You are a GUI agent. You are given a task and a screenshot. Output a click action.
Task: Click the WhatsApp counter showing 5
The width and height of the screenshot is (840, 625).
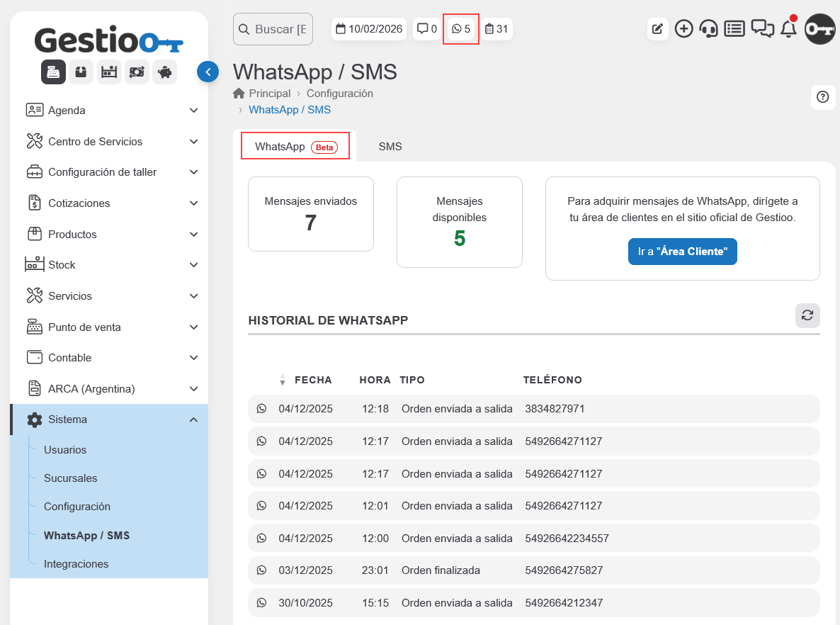461,29
